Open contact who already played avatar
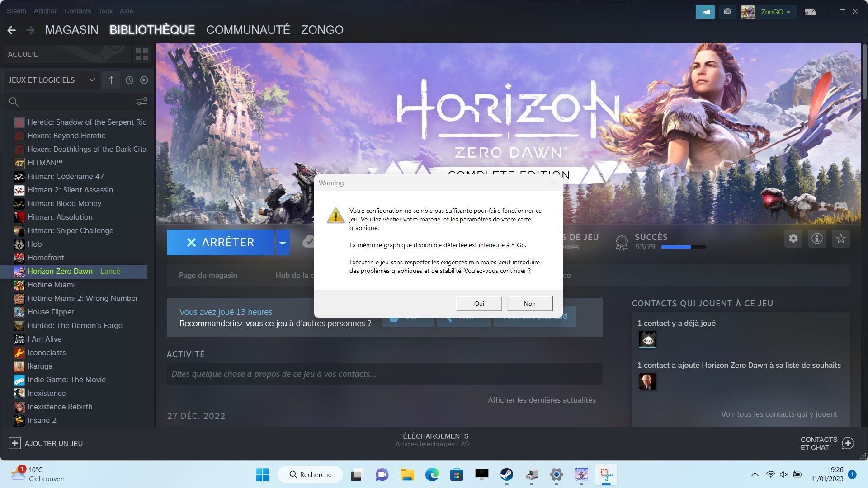Screen dimensions: 868x488 (647, 340)
